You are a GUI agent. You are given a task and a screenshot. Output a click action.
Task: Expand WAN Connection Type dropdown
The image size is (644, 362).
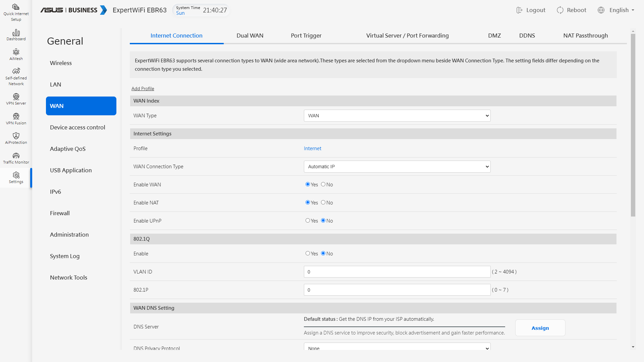point(397,167)
